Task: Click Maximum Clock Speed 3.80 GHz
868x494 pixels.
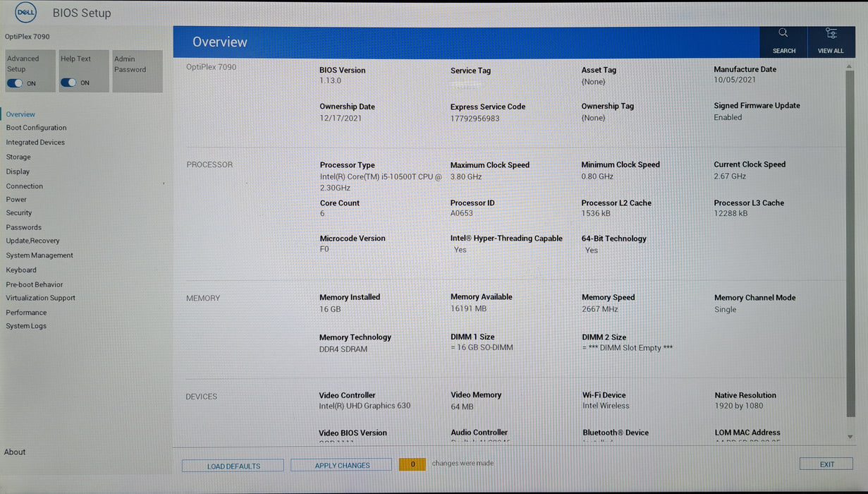Action: (466, 176)
